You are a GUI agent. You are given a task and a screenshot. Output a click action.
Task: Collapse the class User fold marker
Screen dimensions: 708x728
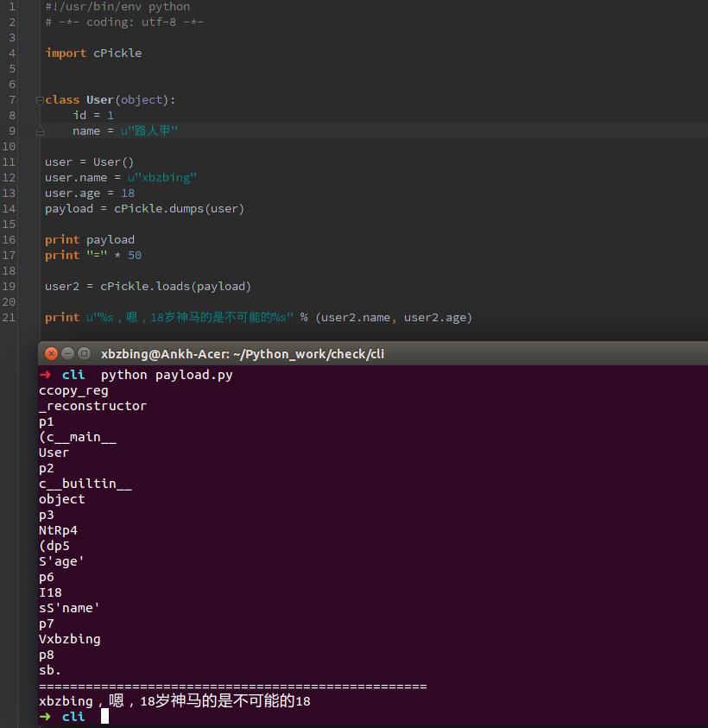click(x=40, y=100)
